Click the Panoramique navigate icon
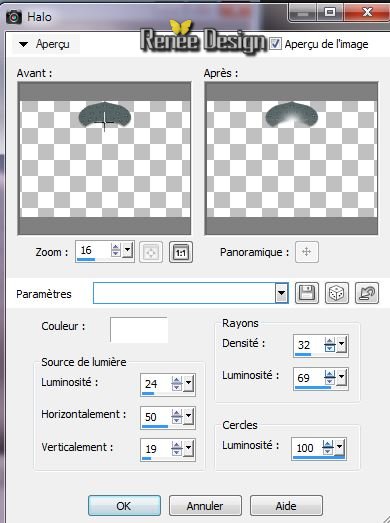Screen dimensions: 390x523 pyautogui.click(x=307, y=252)
